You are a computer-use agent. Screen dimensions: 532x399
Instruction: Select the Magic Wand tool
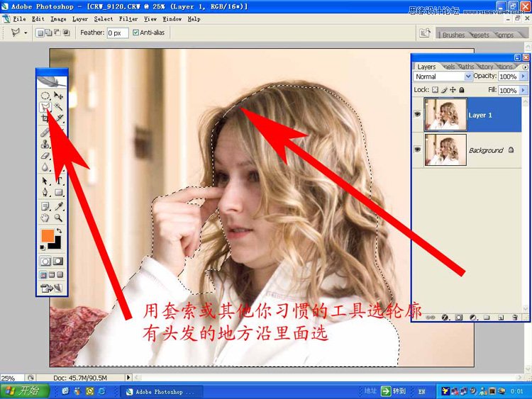[x=58, y=107]
